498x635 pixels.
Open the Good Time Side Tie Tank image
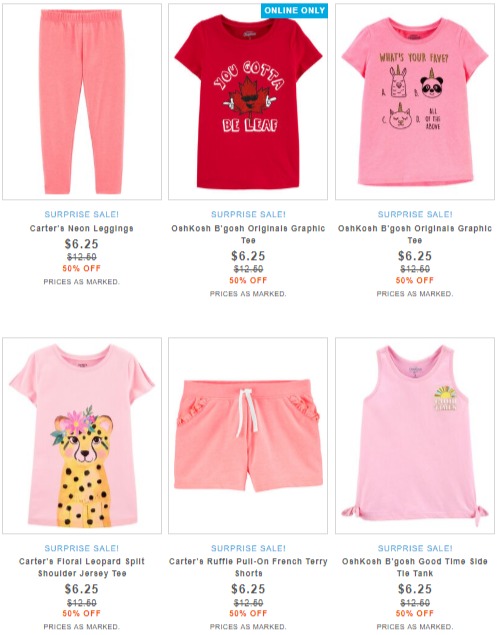pyautogui.click(x=415, y=435)
